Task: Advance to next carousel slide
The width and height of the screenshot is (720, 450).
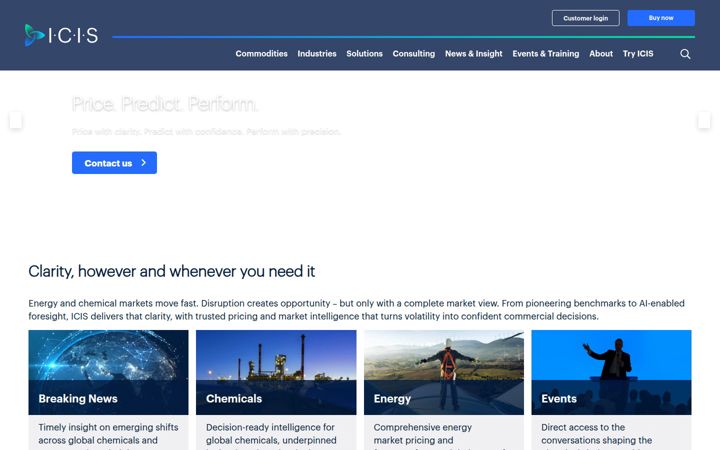Action: (704, 121)
